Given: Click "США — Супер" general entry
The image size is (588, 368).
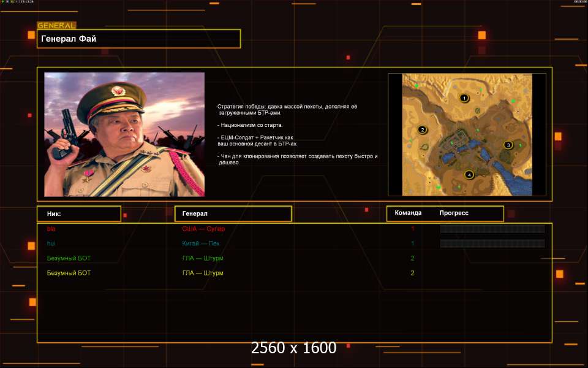Looking at the screenshot, I should [x=203, y=229].
